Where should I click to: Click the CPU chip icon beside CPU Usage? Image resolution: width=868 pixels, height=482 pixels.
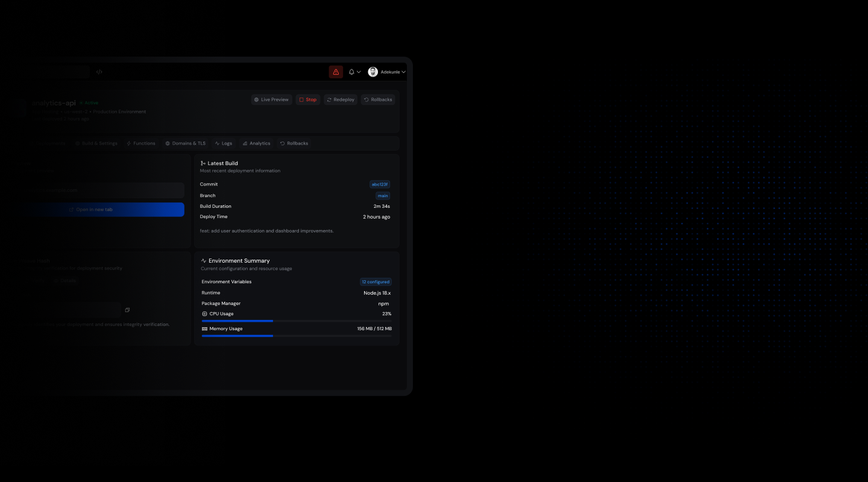[204, 313]
